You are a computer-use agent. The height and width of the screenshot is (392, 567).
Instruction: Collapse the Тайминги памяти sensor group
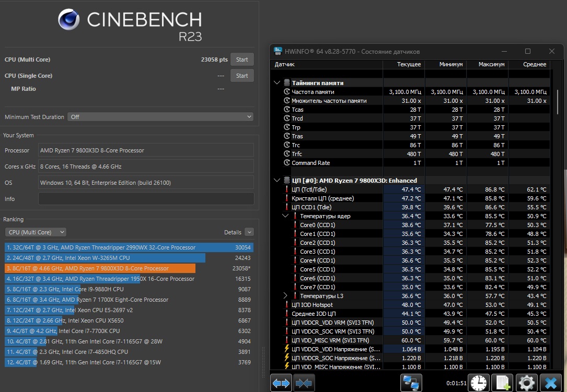tap(277, 83)
